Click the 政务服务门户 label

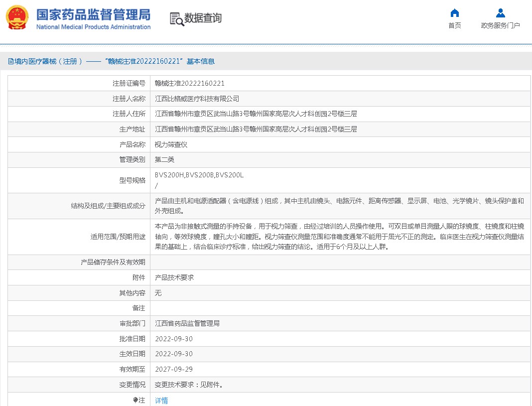point(500,25)
